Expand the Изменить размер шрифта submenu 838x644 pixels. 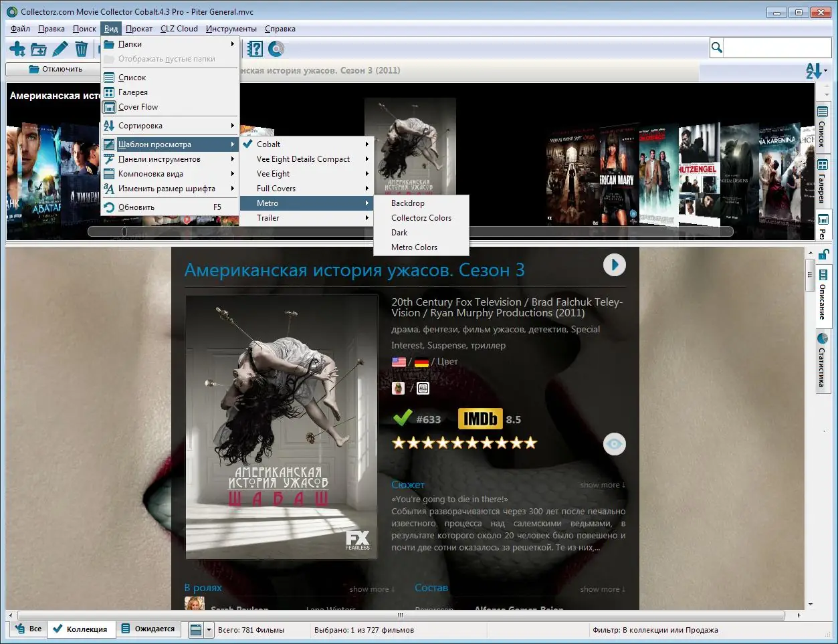click(x=170, y=189)
